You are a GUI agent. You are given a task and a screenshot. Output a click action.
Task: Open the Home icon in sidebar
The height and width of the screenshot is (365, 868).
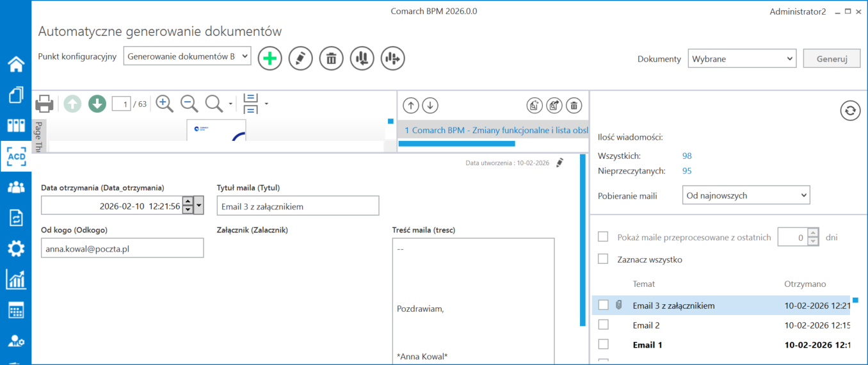[x=15, y=64]
